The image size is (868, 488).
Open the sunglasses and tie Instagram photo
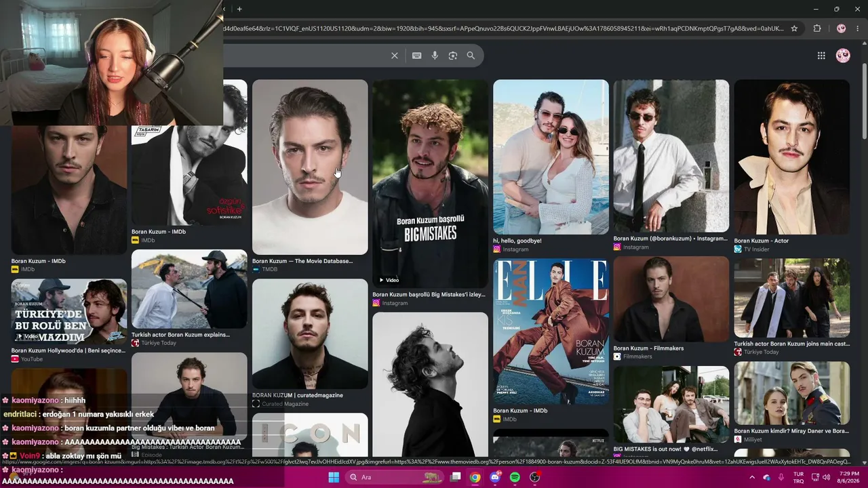671,156
